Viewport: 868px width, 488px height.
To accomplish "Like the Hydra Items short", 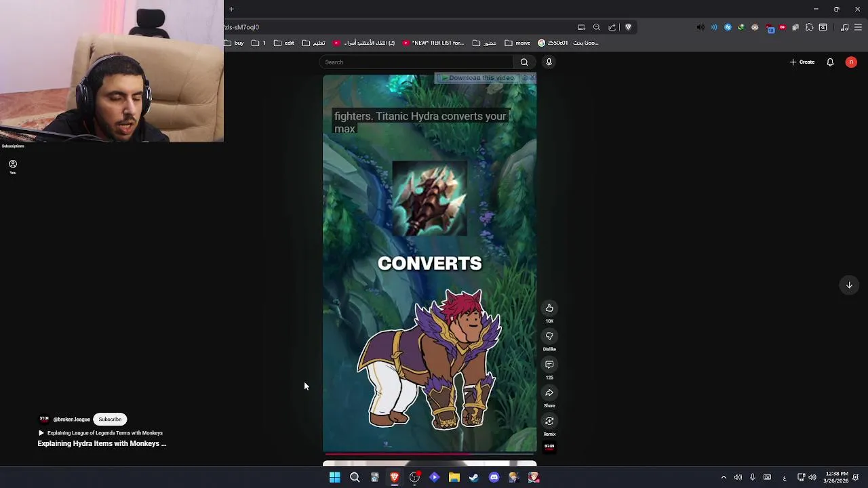I will (549, 308).
